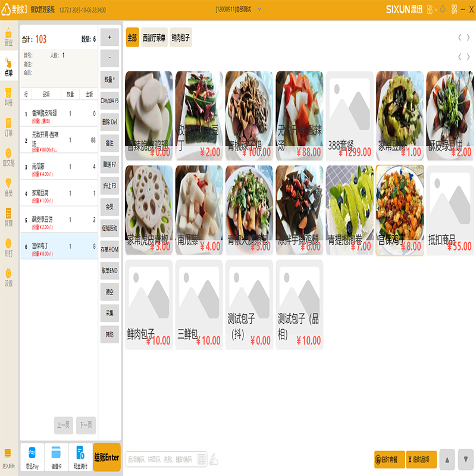Expand the small chevron beside the grid icon
476x476 pixels.
tap(436, 10)
